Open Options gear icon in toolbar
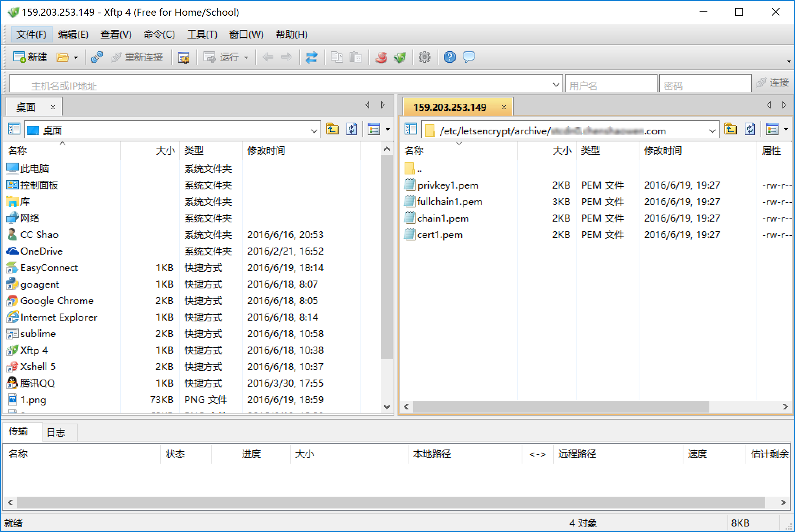Image resolution: width=795 pixels, height=532 pixels. pos(425,57)
